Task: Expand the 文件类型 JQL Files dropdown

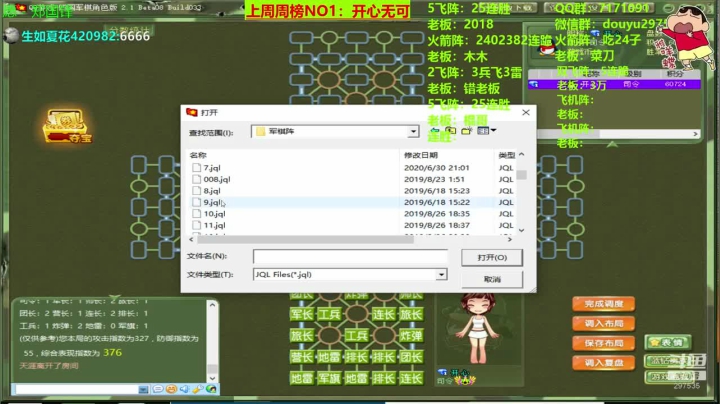Action: coord(441,275)
